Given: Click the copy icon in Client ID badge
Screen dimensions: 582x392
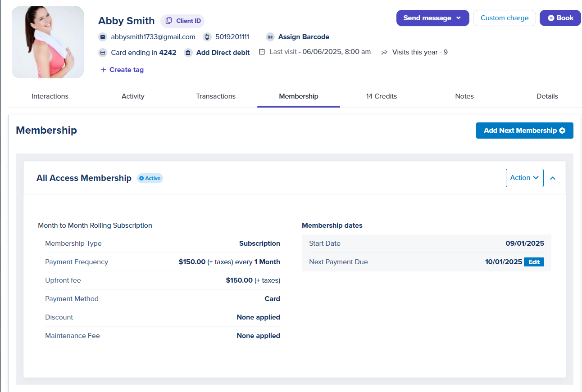Looking at the screenshot, I should tap(169, 21).
